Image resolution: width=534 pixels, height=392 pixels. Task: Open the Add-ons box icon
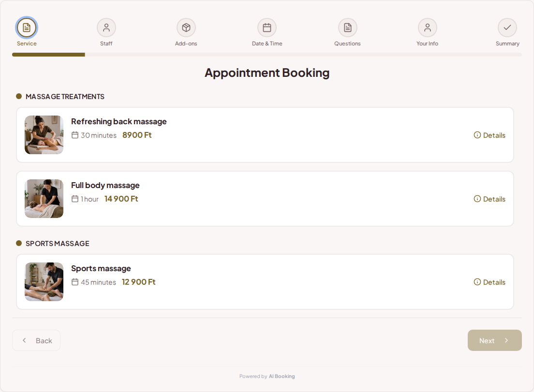click(x=186, y=28)
